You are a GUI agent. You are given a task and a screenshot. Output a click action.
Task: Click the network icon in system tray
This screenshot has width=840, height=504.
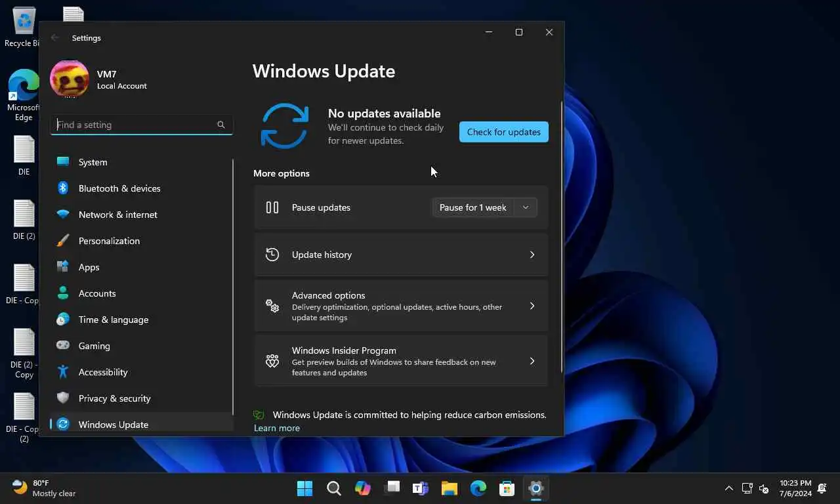click(747, 488)
